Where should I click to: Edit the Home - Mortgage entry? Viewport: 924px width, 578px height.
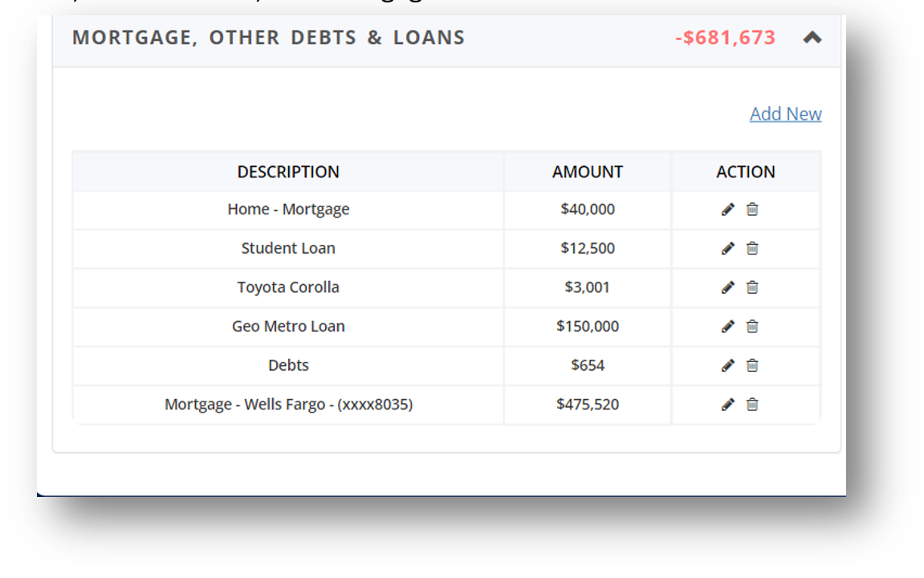(x=728, y=210)
